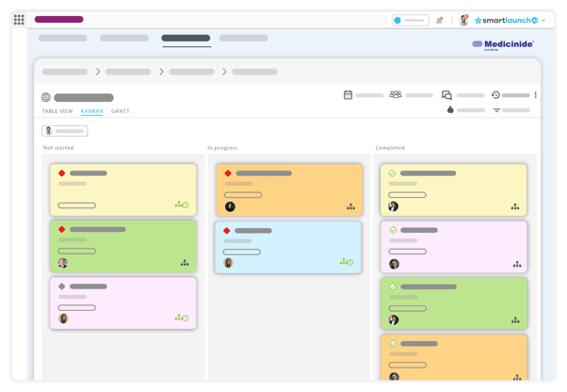Click red diamond on blue In progress card
The height and width of the screenshot is (392, 567).
pos(227,231)
